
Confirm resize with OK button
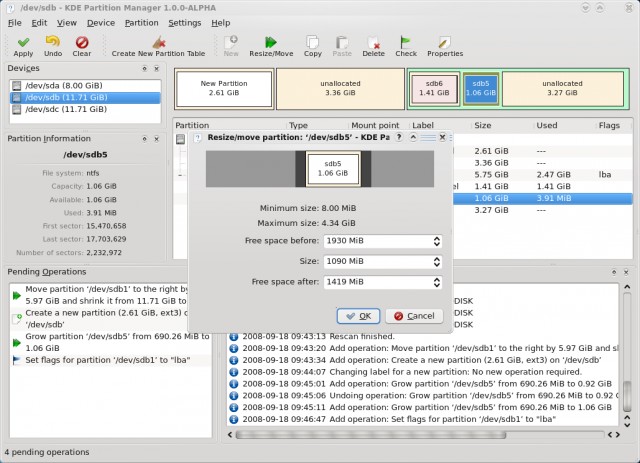click(x=359, y=315)
